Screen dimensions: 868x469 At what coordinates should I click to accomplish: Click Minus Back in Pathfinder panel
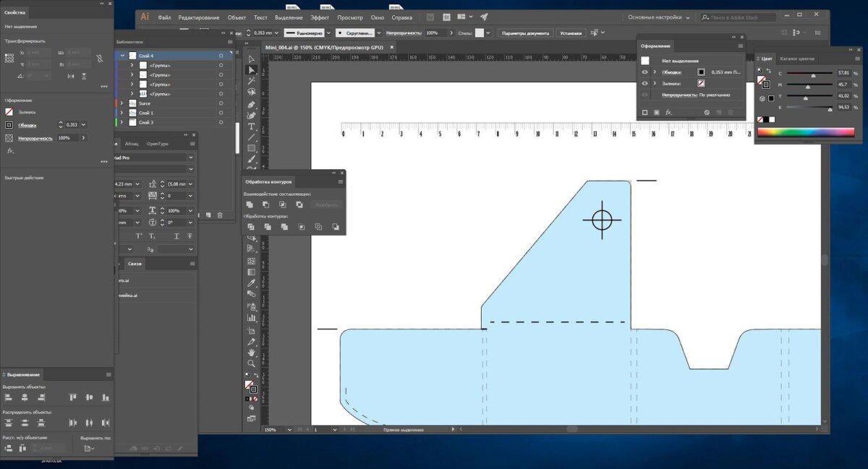coord(336,227)
